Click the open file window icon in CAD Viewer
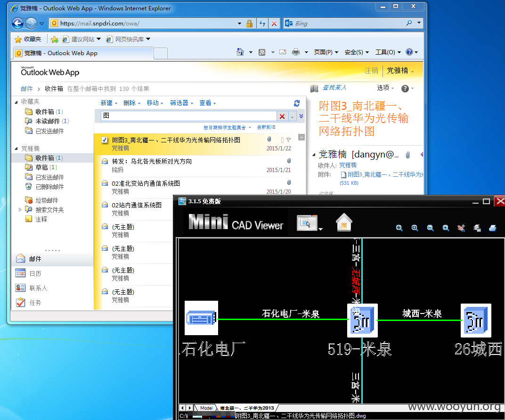Image resolution: width=505 pixels, height=420 pixels. click(307, 222)
